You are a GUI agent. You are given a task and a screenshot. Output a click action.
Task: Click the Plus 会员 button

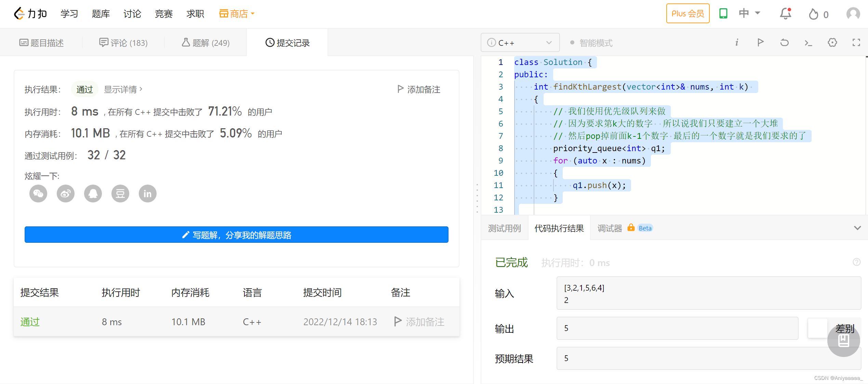pyautogui.click(x=688, y=14)
